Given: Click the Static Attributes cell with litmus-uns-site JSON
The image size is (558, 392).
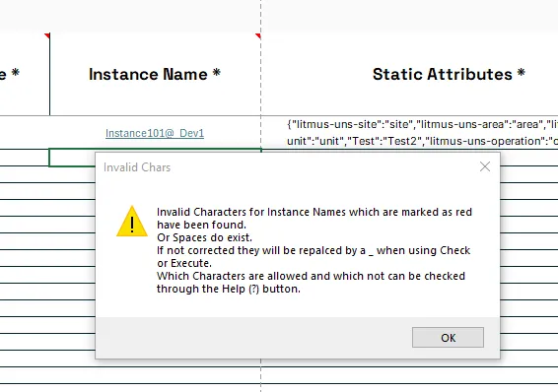Looking at the screenshot, I should pyautogui.click(x=409, y=133).
